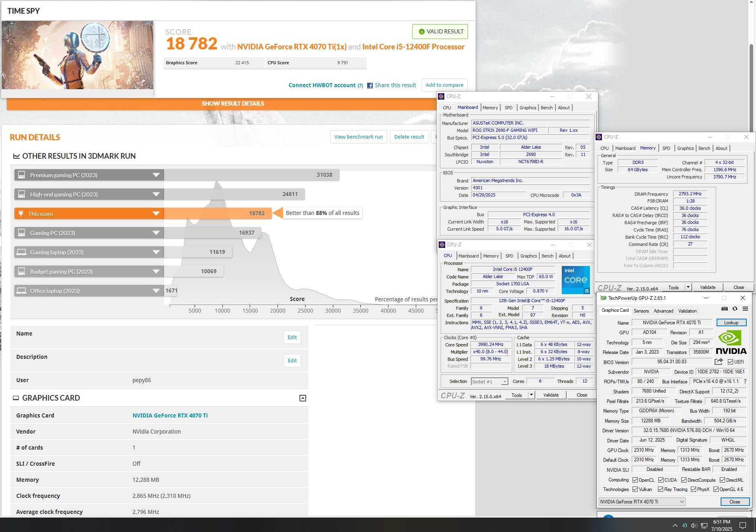Switch to Sensors tab in GPU-Z
Screen dimensions: 756x532
pos(641,311)
